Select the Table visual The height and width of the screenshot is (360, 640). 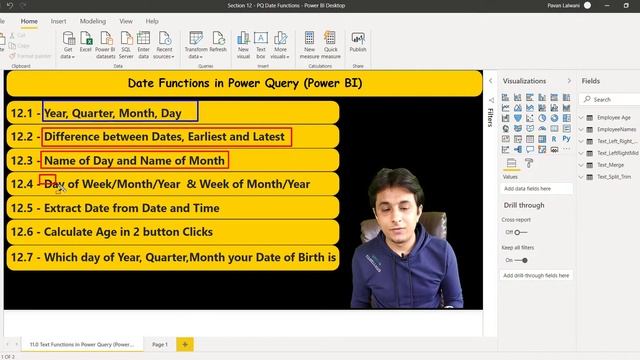click(x=530, y=139)
